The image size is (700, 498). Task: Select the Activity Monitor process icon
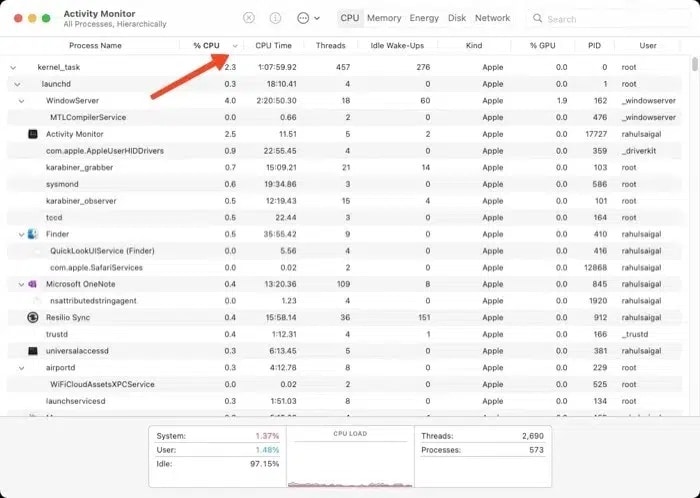(33, 134)
